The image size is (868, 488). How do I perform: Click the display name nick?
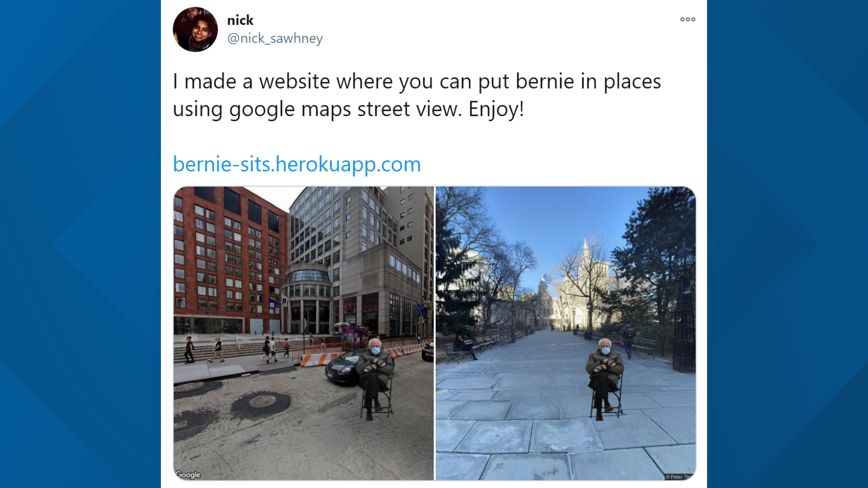[x=240, y=20]
